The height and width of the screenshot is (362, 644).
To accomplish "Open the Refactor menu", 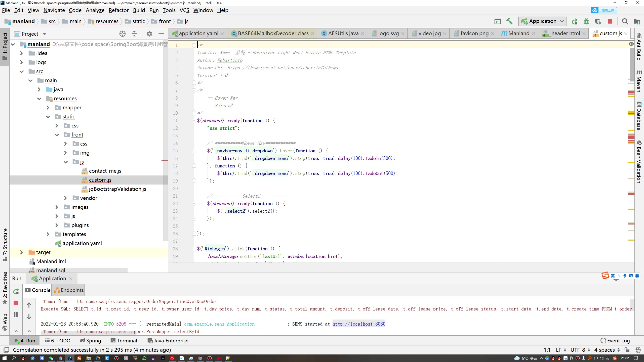I will tap(118, 10).
